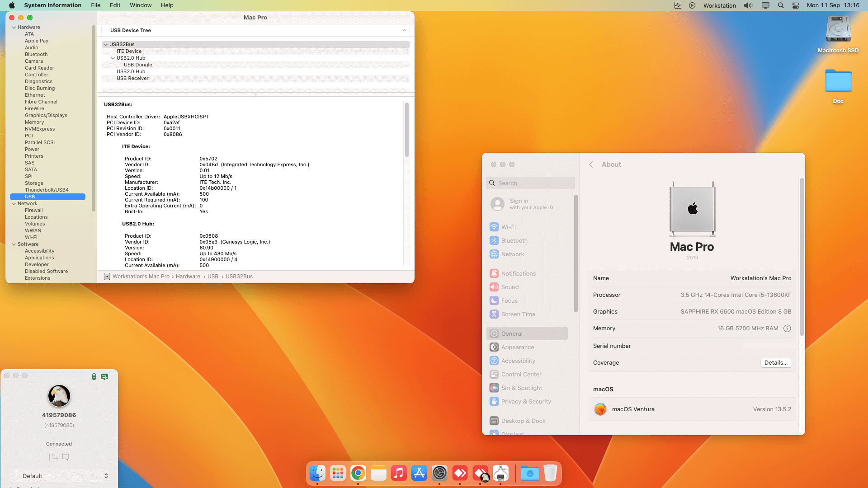Open the File menu
The image size is (868, 488).
click(x=95, y=5)
